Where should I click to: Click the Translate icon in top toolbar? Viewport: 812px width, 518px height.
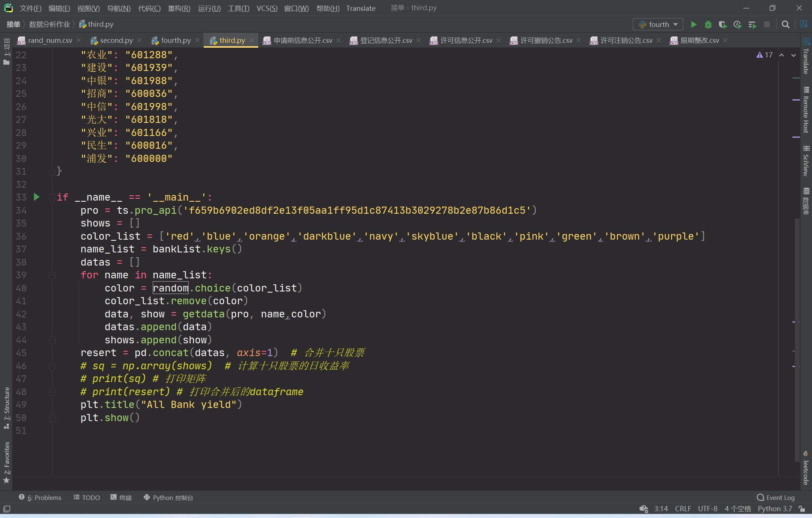(x=804, y=24)
